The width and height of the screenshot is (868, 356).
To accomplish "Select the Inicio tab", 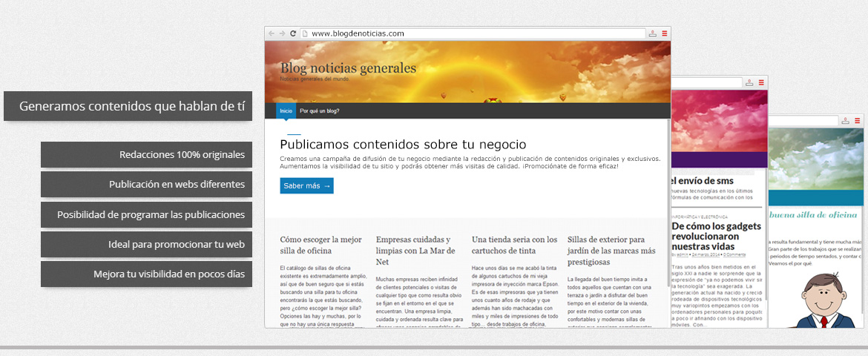I will pyautogui.click(x=286, y=111).
